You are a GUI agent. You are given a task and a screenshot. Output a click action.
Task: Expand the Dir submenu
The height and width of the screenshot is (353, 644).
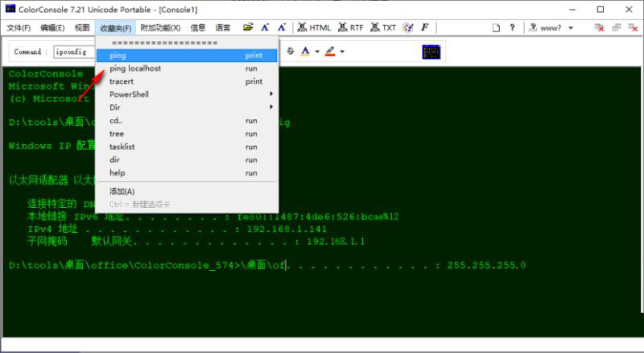click(x=187, y=107)
